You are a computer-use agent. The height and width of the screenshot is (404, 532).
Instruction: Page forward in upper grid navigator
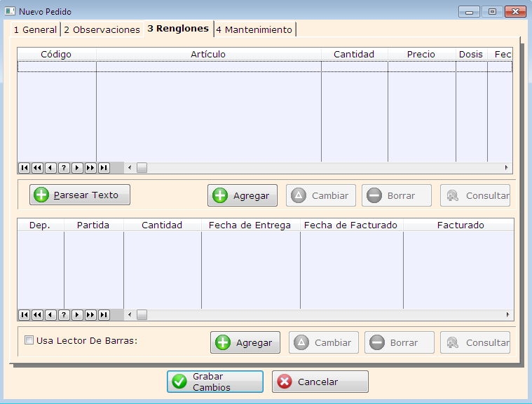click(90, 168)
